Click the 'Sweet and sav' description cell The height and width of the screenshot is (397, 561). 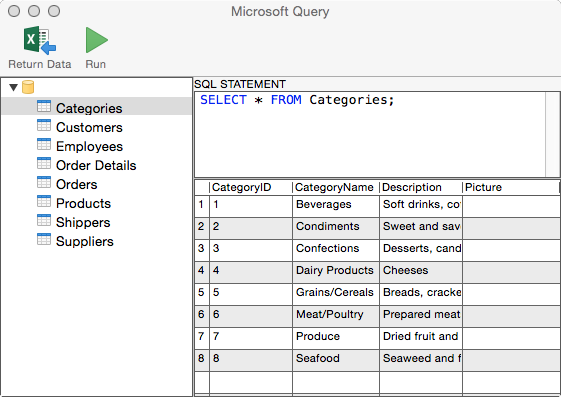tap(421, 228)
